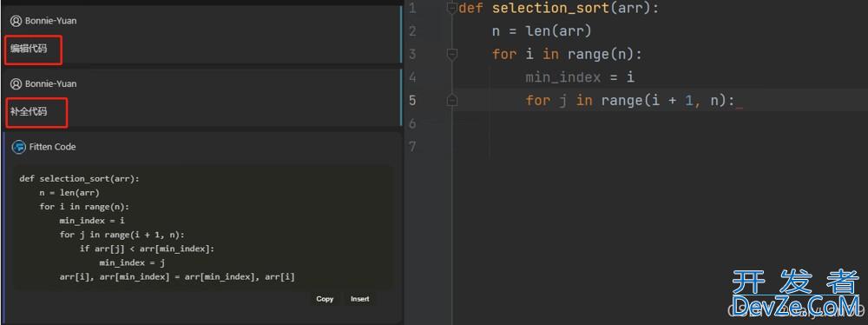Click the editor line 'for i in range(n):'

[x=567, y=55]
